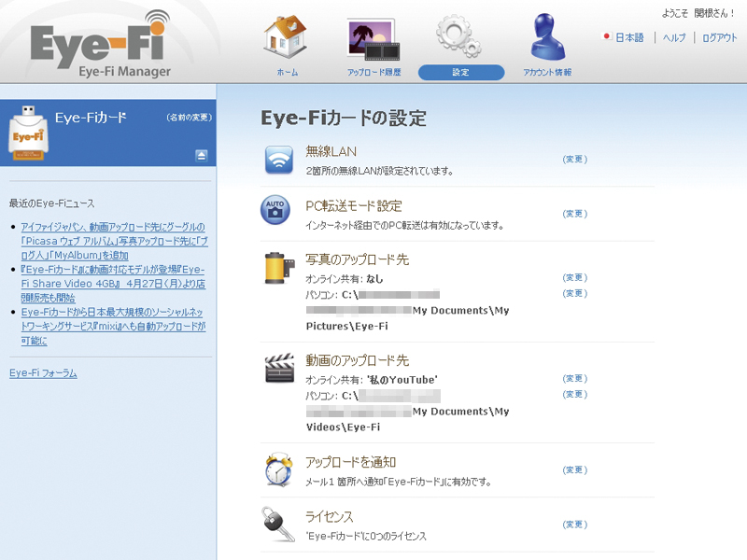Image resolution: width=747 pixels, height=560 pixels.
Task: Click 変更 for 無線LAN
Action: (575, 159)
